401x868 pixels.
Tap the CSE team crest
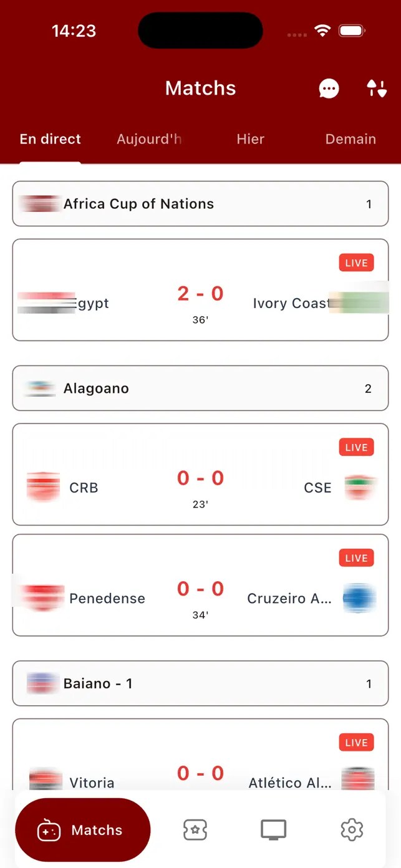point(359,487)
